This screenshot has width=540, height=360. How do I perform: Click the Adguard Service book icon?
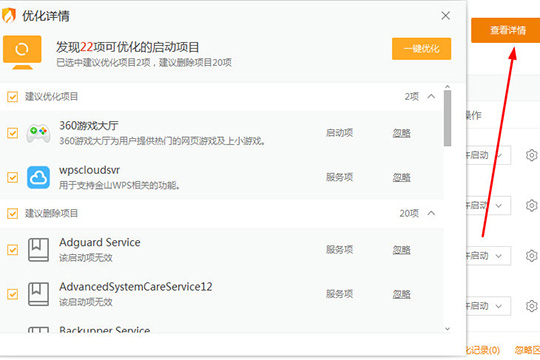38,250
